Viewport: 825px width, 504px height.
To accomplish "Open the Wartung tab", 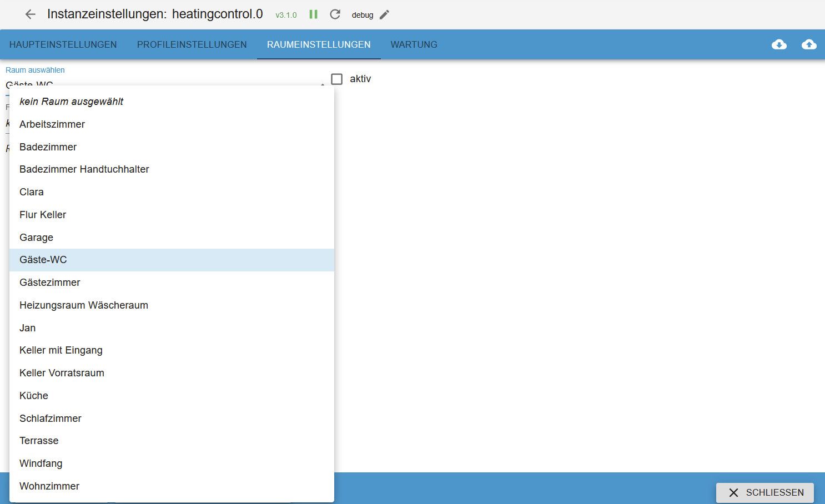I will click(414, 44).
